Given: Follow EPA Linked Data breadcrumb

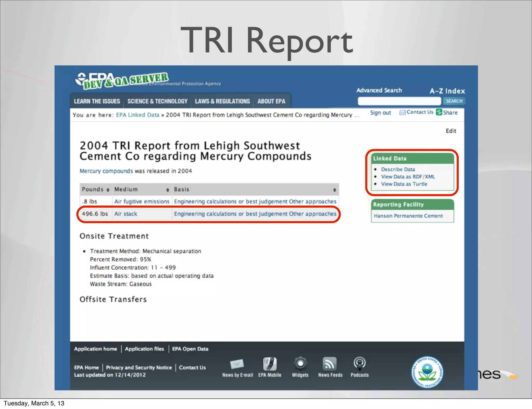Looking at the screenshot, I should click(138, 115).
